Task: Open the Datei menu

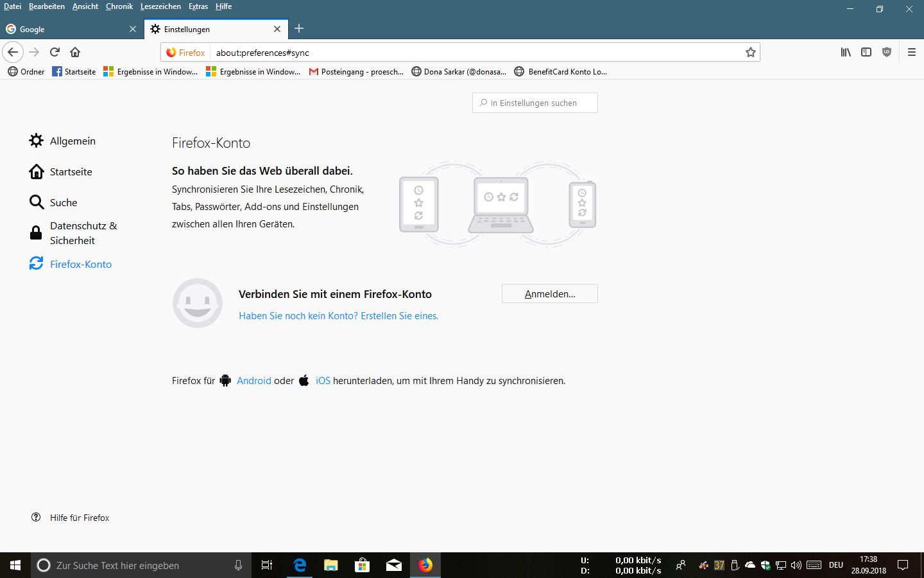Action: point(12,6)
